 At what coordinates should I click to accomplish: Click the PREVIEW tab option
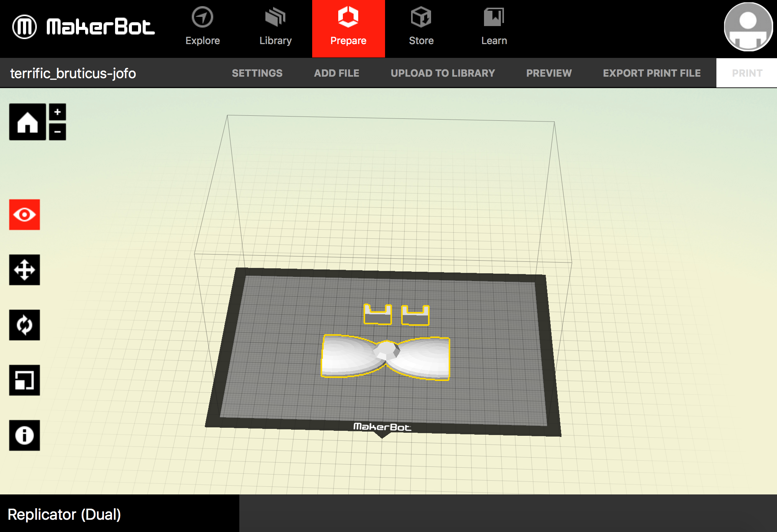coord(548,73)
